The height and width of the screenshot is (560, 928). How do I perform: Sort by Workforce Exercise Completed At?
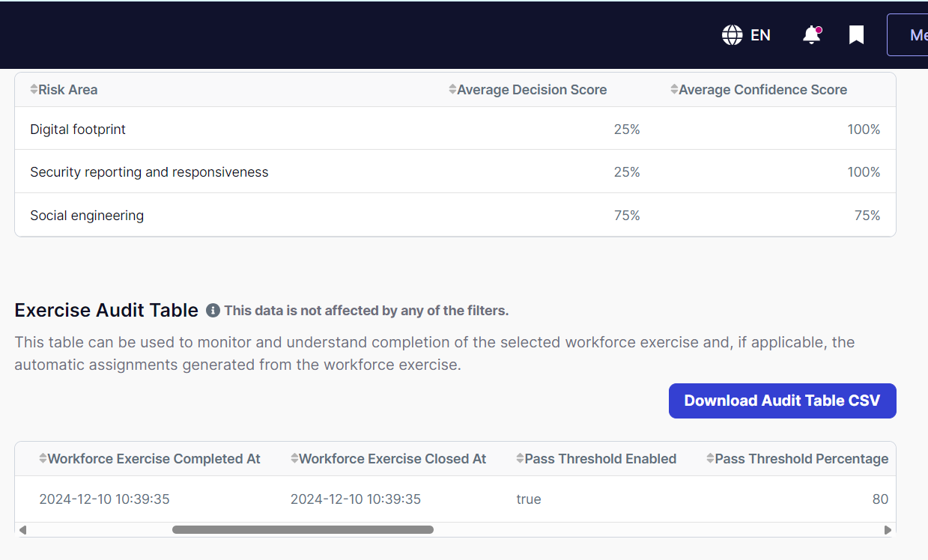point(150,459)
